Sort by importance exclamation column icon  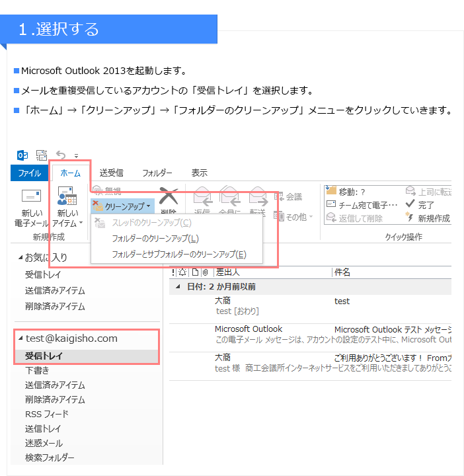pos(173,272)
